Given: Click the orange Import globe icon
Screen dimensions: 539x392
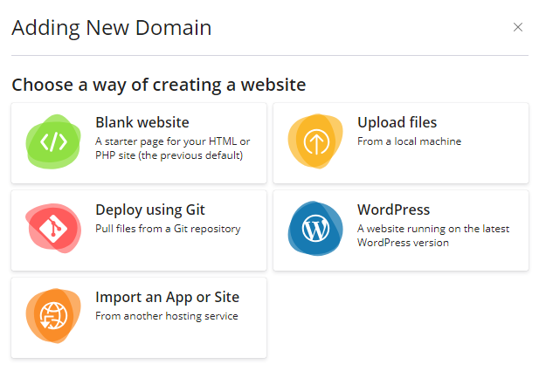Looking at the screenshot, I should (x=53, y=317).
